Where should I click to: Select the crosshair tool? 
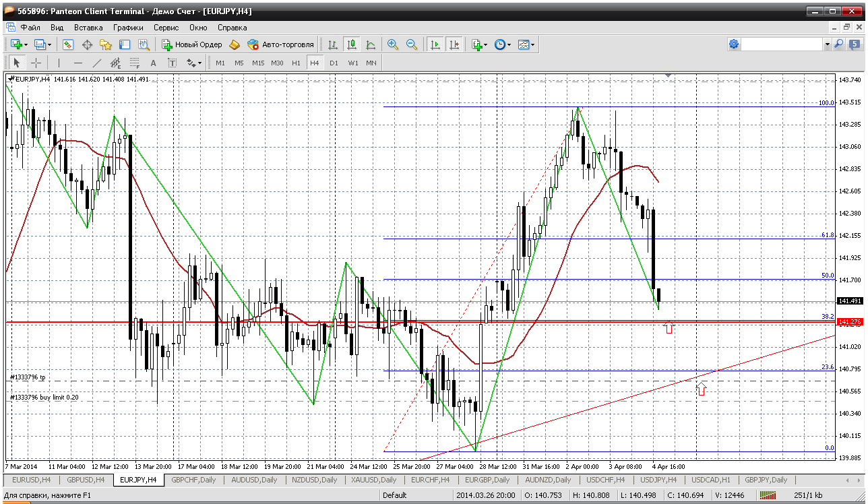36,63
